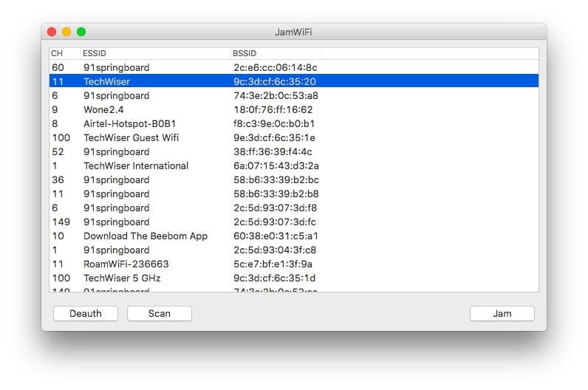Image resolution: width=588 pixels, height=390 pixels.
Task: Select row with BSSID 2c:5d:93:04:3f:c8
Action: click(294, 250)
